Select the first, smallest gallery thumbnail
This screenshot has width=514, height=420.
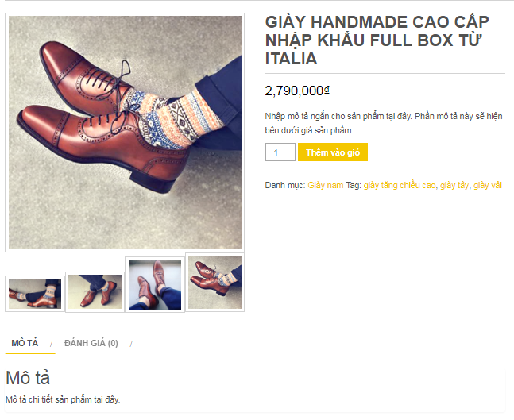pyautogui.click(x=34, y=294)
